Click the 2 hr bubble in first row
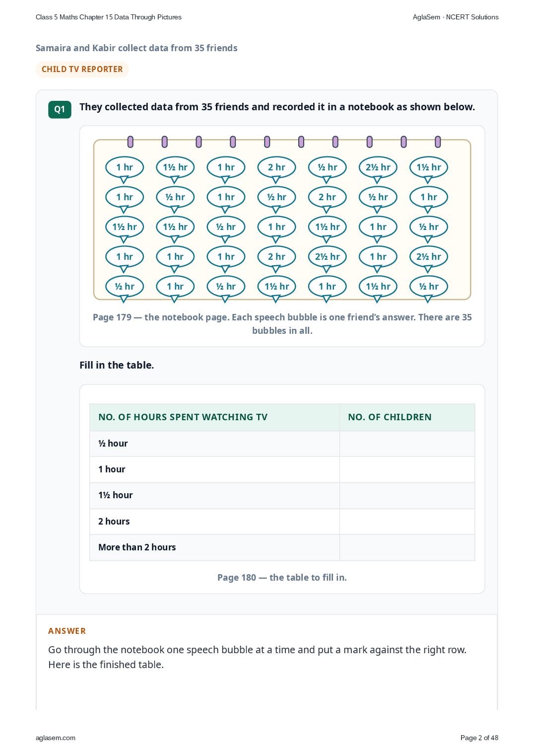 [x=276, y=167]
